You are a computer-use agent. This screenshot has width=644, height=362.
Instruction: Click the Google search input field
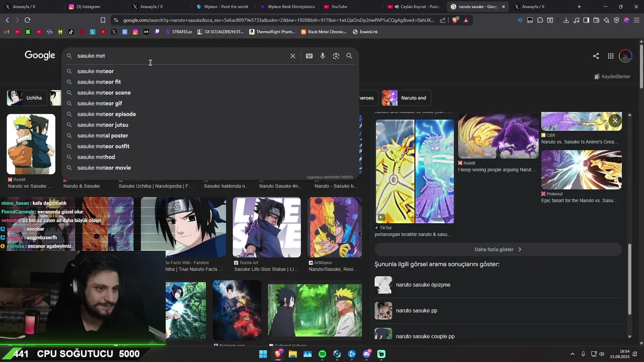tap(181, 56)
